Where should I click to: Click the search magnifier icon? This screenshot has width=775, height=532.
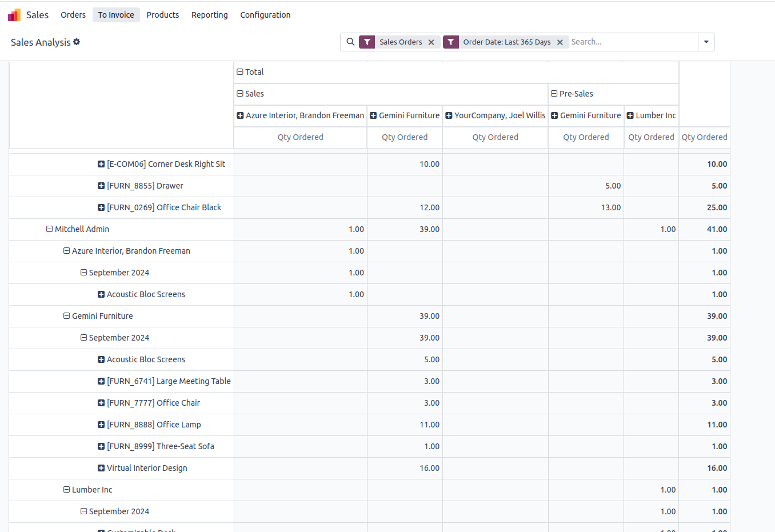pyautogui.click(x=350, y=42)
